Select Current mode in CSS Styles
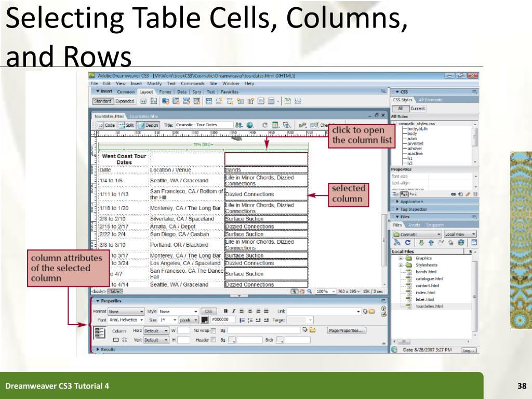 pos(417,109)
